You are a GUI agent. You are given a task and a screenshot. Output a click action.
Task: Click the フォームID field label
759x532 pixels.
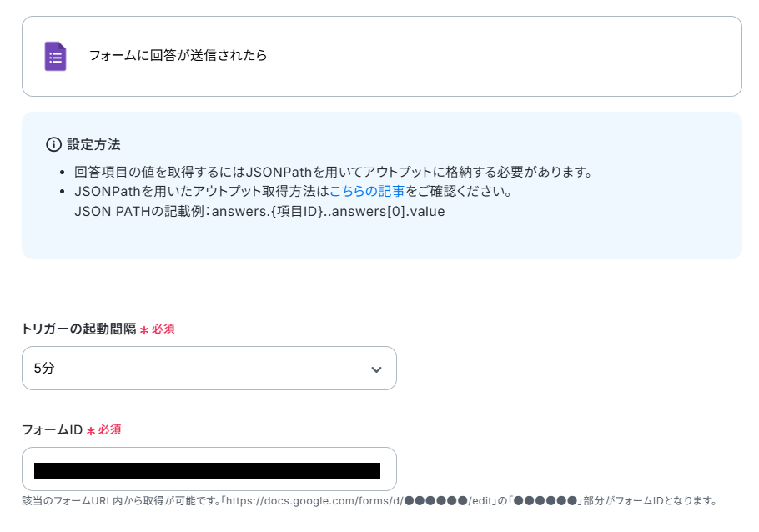coord(53,430)
